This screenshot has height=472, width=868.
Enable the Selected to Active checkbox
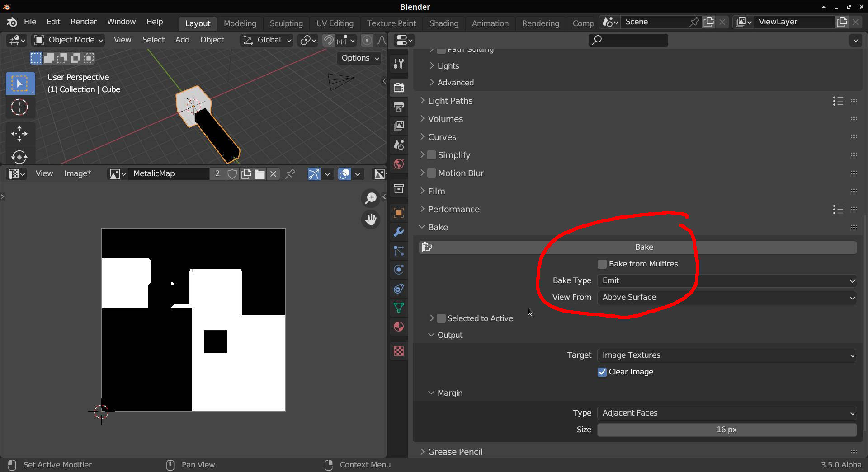(x=441, y=318)
